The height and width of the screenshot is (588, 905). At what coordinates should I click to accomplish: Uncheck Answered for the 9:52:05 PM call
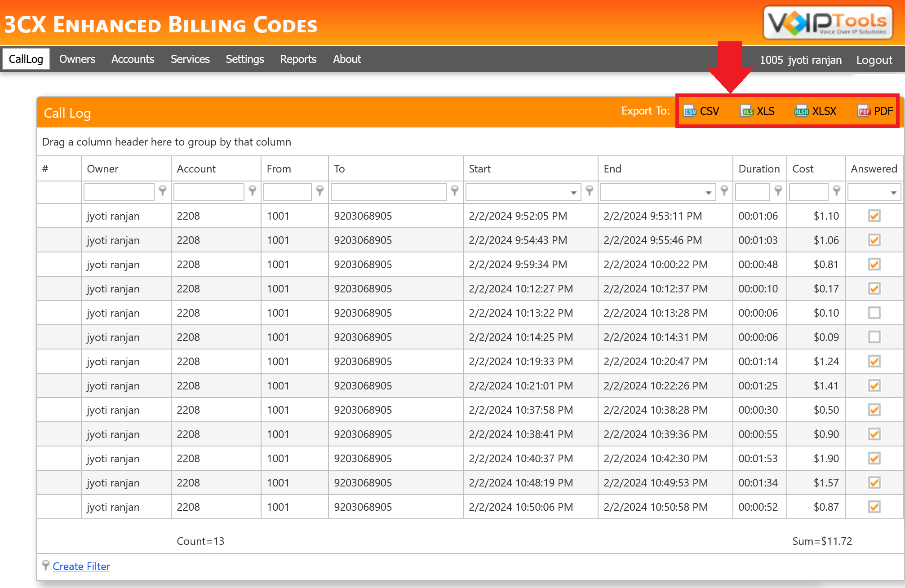pyautogui.click(x=874, y=216)
